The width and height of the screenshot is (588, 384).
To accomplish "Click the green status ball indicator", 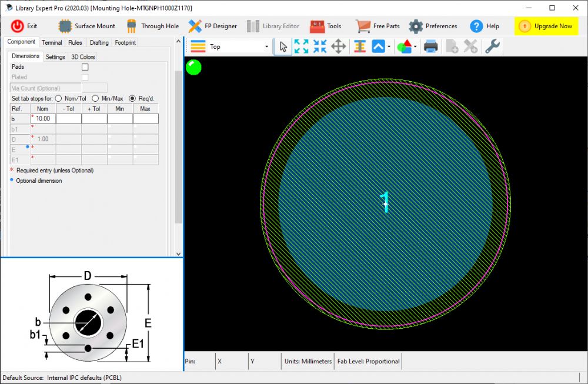I will tap(193, 68).
